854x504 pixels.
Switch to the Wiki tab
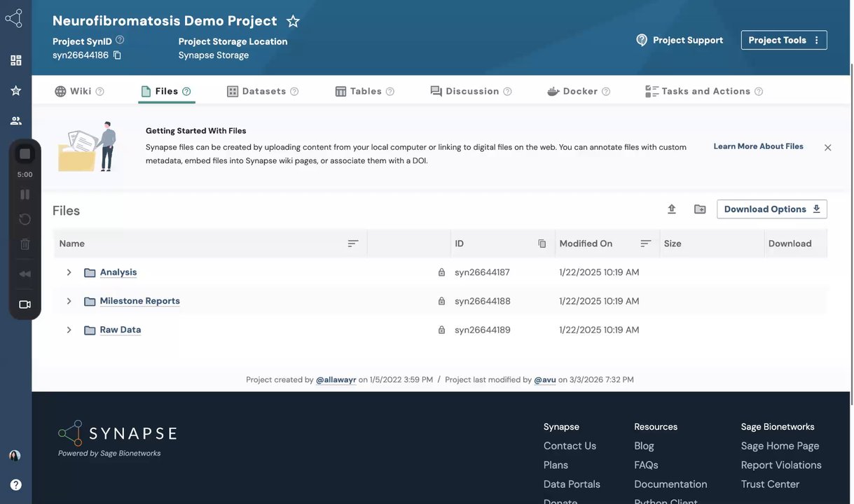click(x=74, y=91)
